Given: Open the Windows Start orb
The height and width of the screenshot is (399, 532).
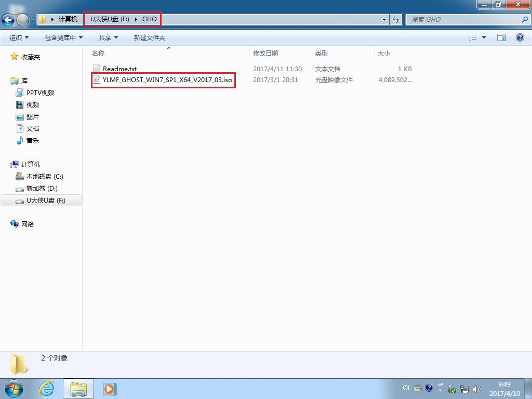Looking at the screenshot, I should 13,388.
